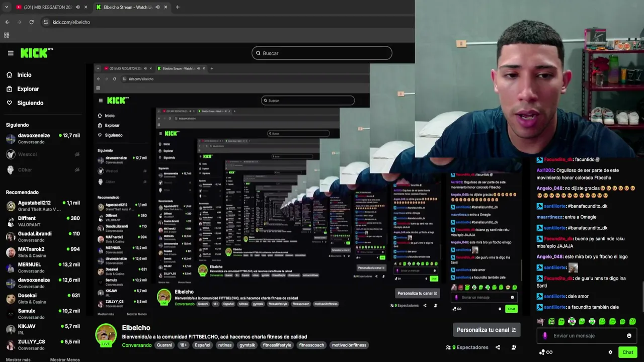Screen dimensions: 644x362
Task: Click the green KICK logo
Action: 36,53
